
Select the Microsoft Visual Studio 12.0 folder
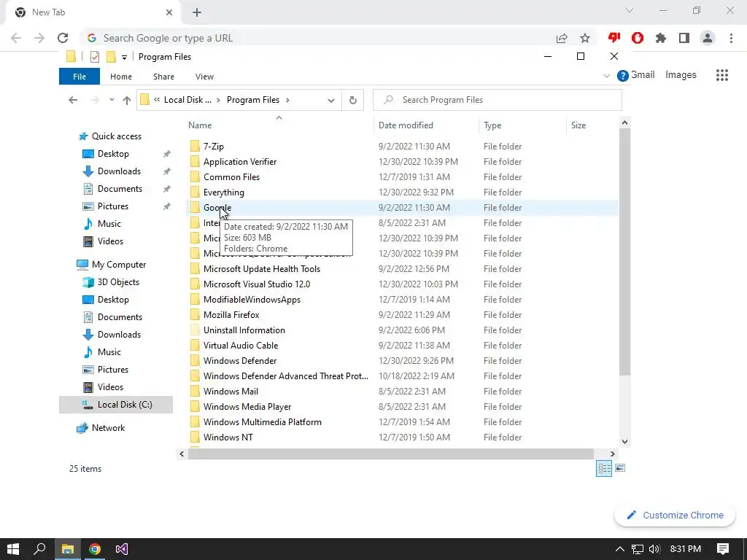coord(256,284)
